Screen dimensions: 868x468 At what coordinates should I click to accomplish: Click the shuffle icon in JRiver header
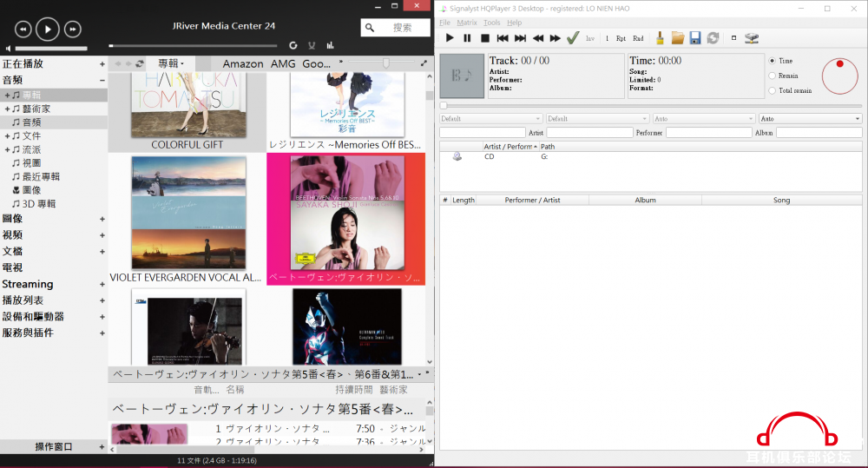point(312,45)
